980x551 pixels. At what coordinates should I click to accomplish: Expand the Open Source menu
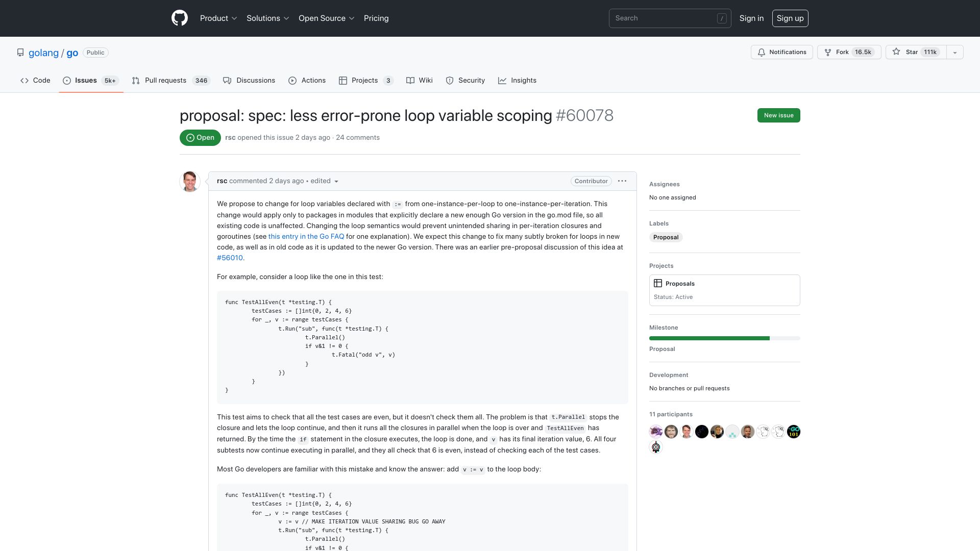tap(327, 18)
